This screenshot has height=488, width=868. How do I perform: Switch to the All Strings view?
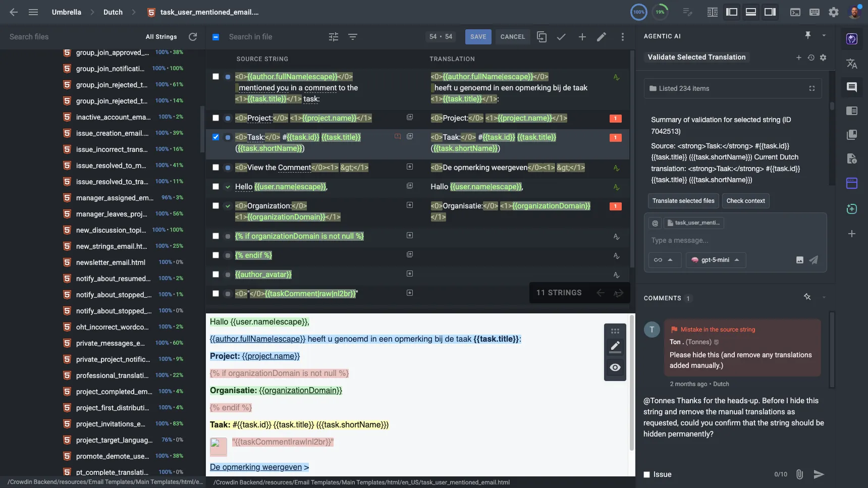click(x=161, y=37)
